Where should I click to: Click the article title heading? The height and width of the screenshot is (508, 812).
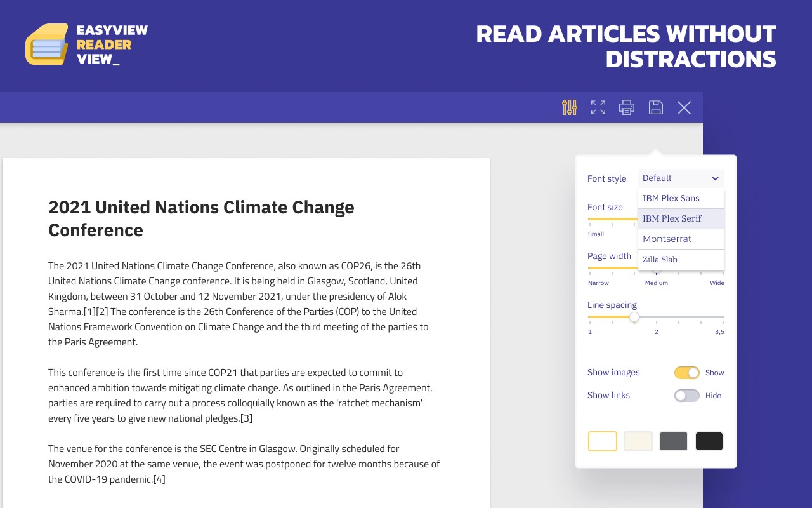201,218
